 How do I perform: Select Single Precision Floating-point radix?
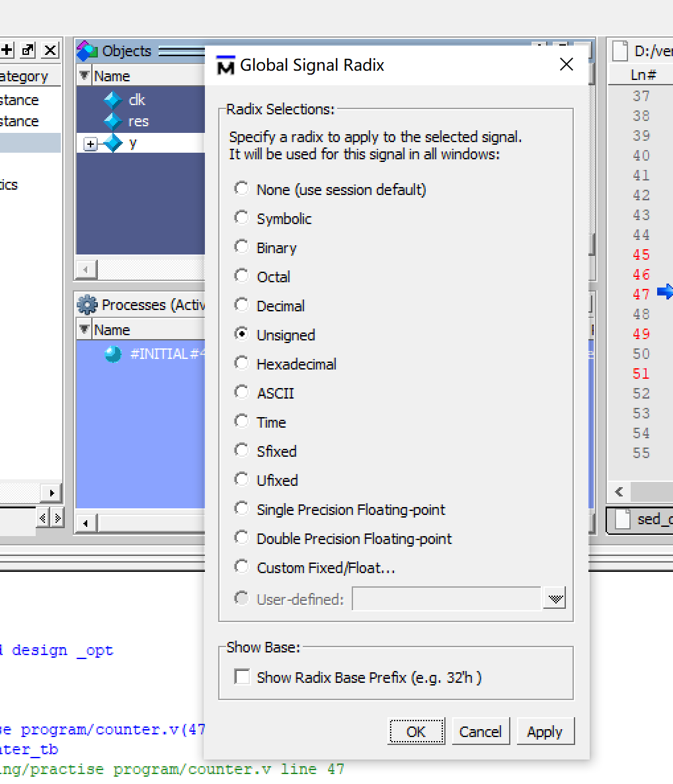pyautogui.click(x=241, y=508)
